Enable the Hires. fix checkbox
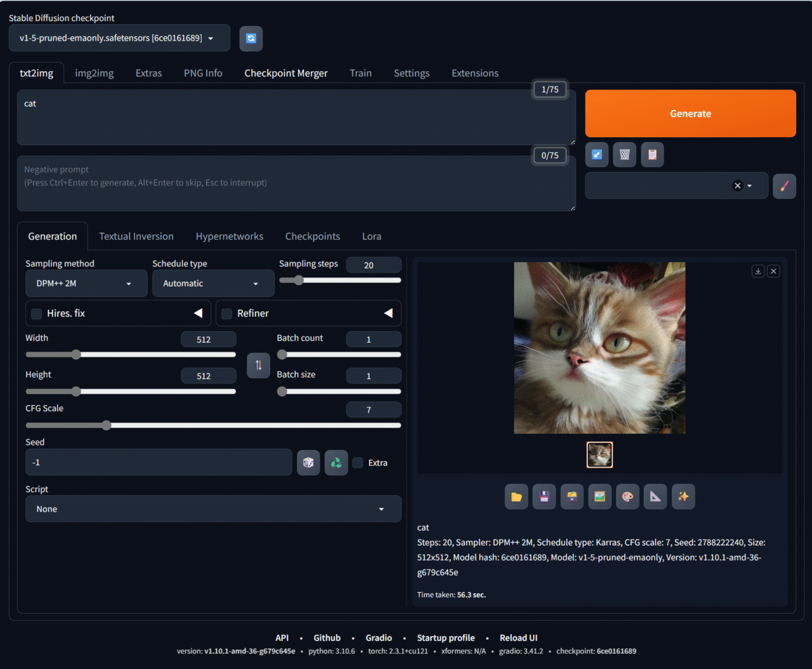 pos(36,314)
